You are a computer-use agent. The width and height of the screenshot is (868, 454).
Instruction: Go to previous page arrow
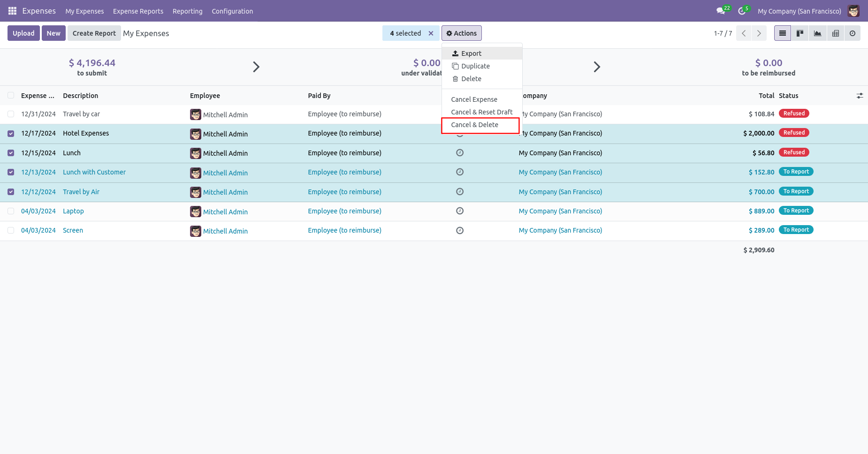[744, 33]
